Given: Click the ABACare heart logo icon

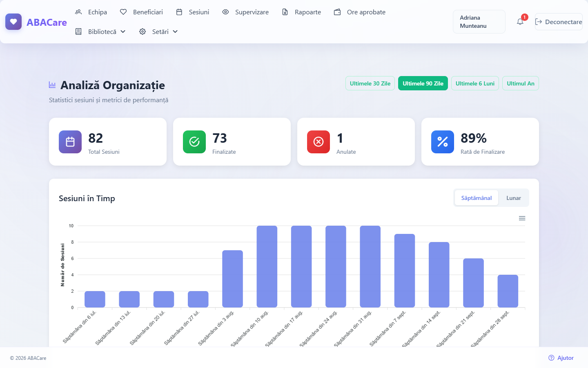Looking at the screenshot, I should tap(13, 22).
